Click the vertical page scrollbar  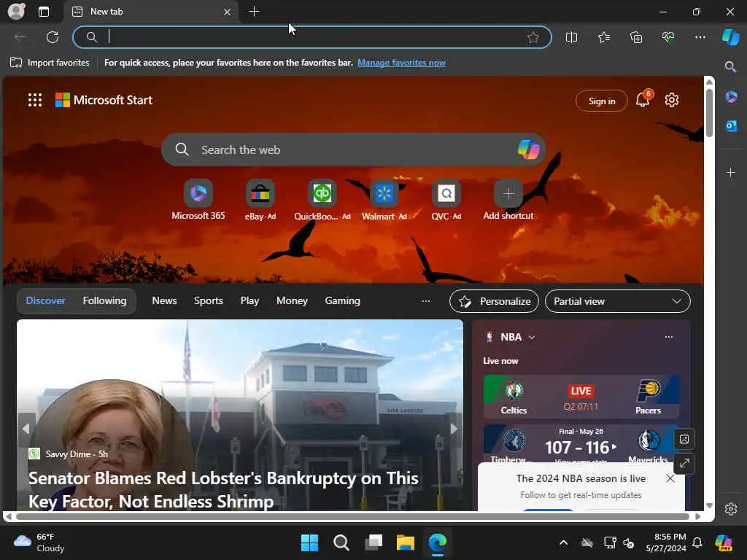click(x=709, y=112)
